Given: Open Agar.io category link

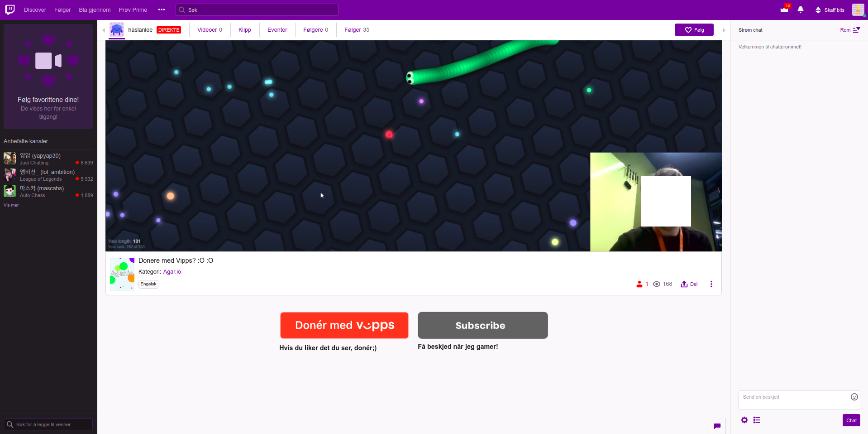Looking at the screenshot, I should (x=172, y=272).
